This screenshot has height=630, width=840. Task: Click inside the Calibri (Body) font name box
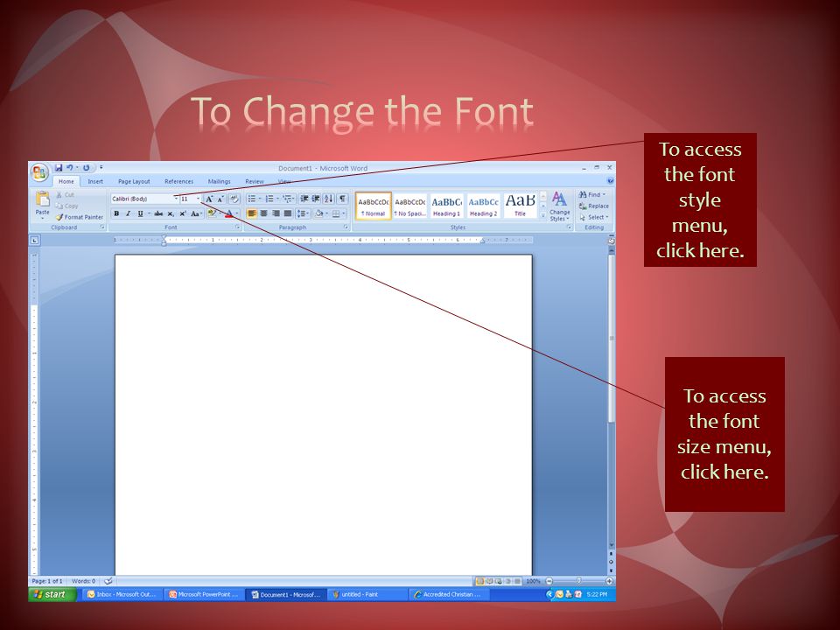[x=142, y=199]
